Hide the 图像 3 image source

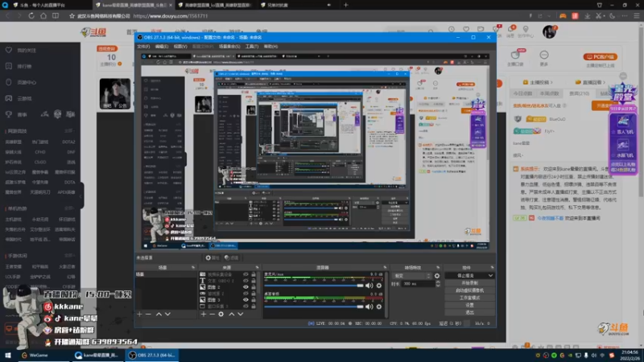click(x=246, y=300)
